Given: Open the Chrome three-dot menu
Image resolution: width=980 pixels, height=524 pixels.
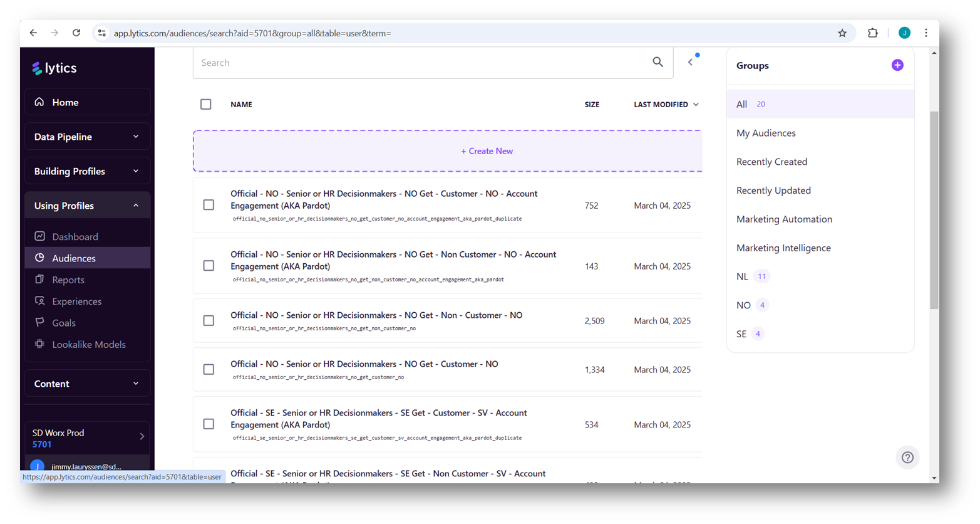Looking at the screenshot, I should (x=926, y=33).
